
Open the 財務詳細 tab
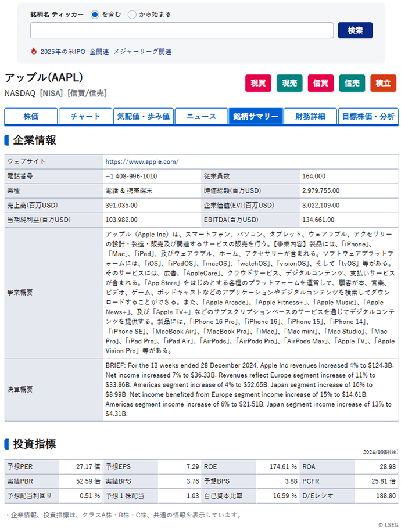coord(310,116)
